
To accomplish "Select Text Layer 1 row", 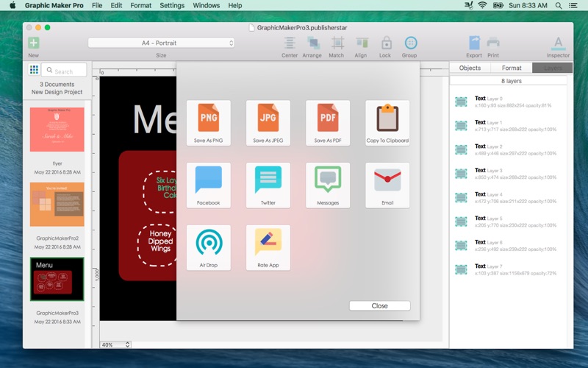I will click(x=509, y=126).
